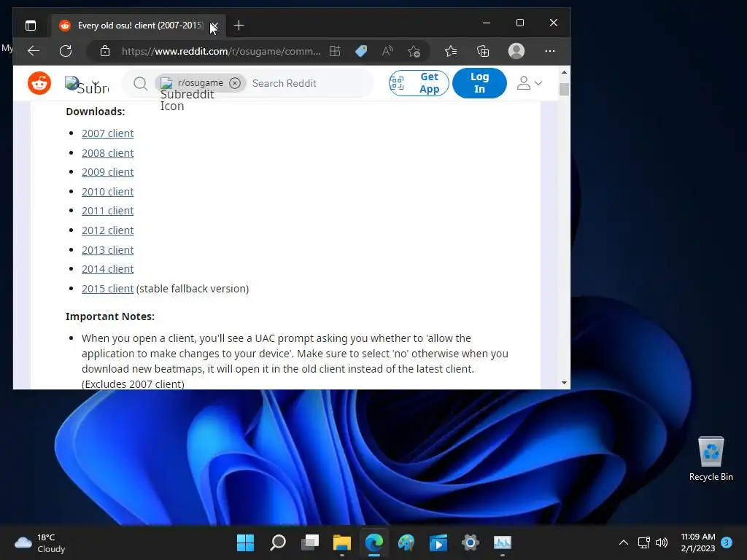
Task: Go to Reddit home via logo
Action: coord(39,83)
